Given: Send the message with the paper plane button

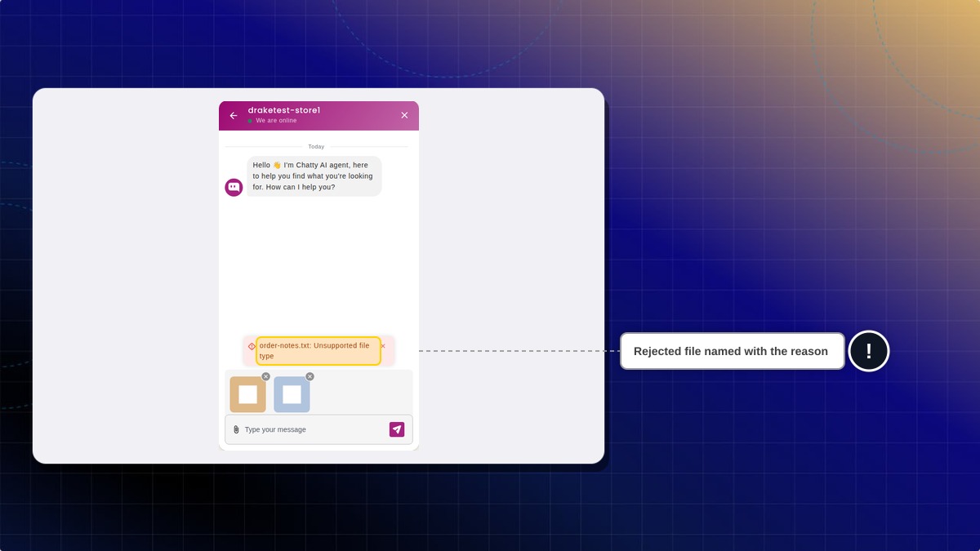Looking at the screenshot, I should pos(397,429).
